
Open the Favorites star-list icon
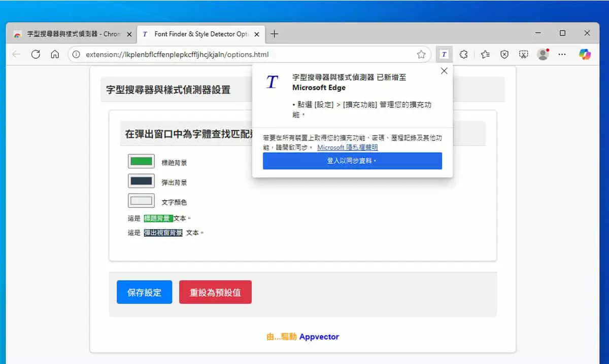tap(485, 54)
